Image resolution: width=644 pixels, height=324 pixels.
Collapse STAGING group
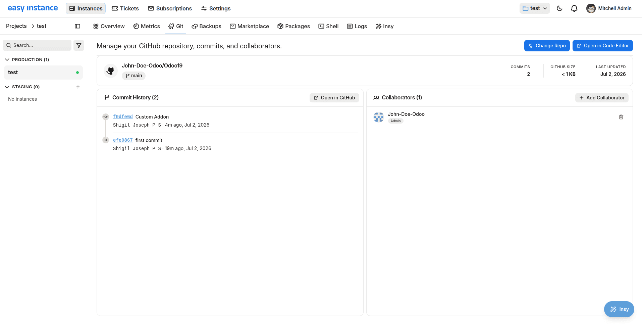(x=22, y=87)
